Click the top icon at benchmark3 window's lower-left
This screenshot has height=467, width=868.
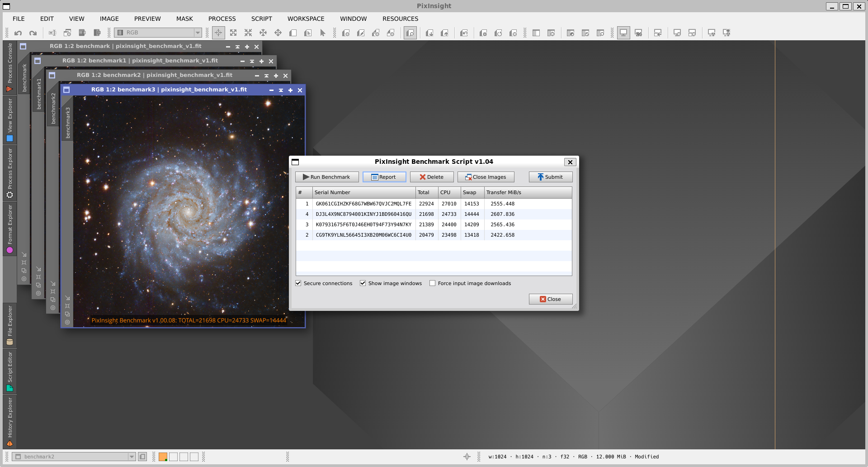(x=67, y=298)
